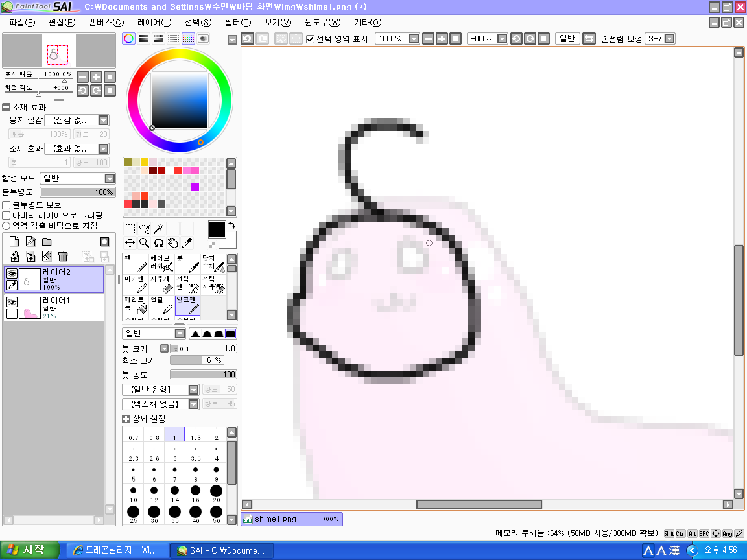
Task: Click the 일반 button in top toolbar
Action: [567, 39]
